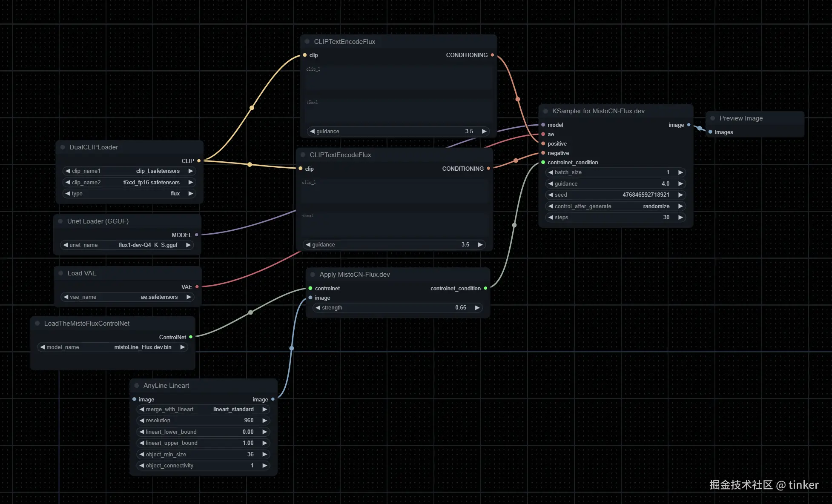Screen dimensions: 832x504
Task: Click the Unet Loader (GGUF) node title
Action: (98, 221)
